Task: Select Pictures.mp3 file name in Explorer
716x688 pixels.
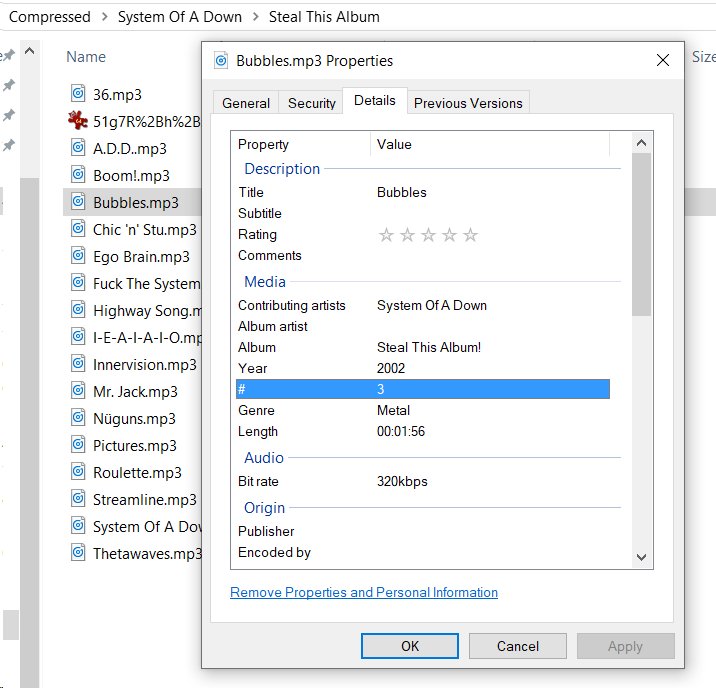Action: pyautogui.click(x=135, y=445)
